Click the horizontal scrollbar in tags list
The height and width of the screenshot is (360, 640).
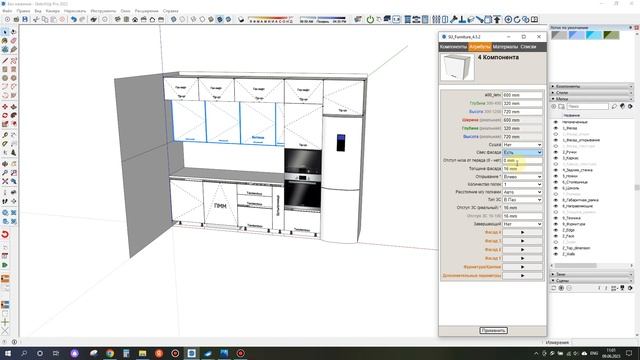pyautogui.click(x=576, y=265)
